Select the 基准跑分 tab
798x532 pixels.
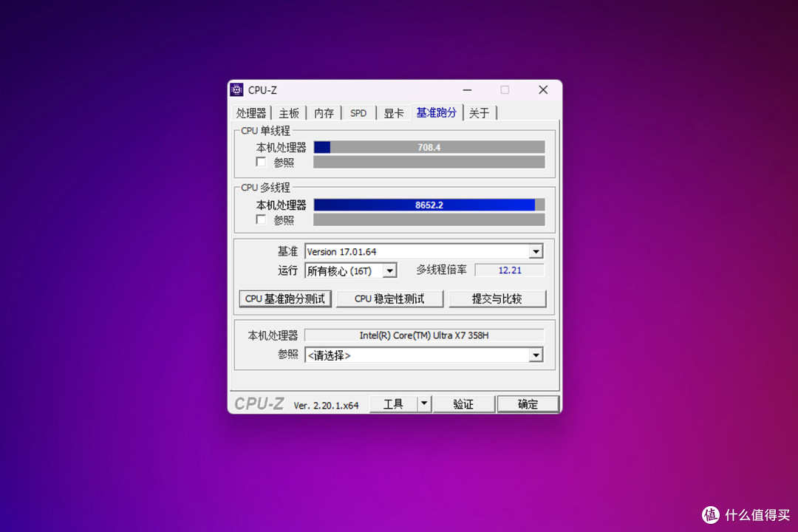[436, 112]
